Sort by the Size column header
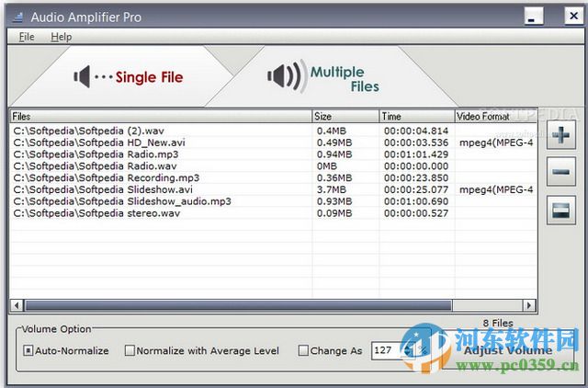This screenshot has height=388, width=588. point(345,117)
